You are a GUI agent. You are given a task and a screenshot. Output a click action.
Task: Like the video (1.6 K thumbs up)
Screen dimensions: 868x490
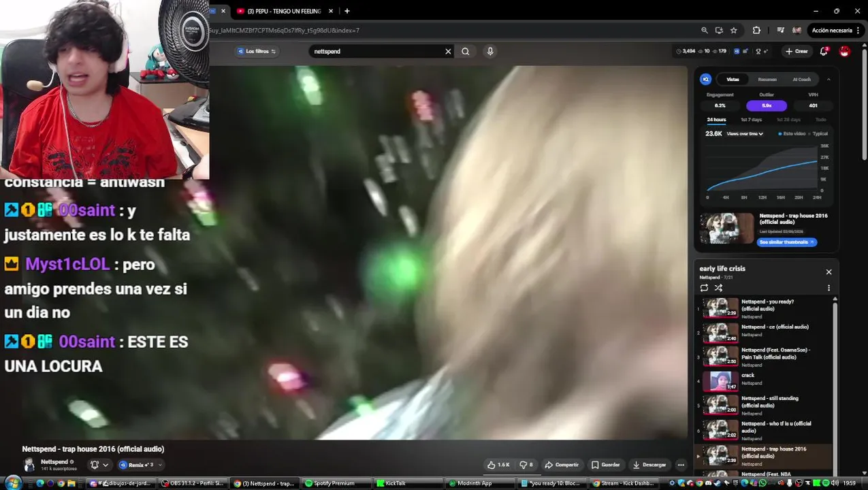coord(498,465)
